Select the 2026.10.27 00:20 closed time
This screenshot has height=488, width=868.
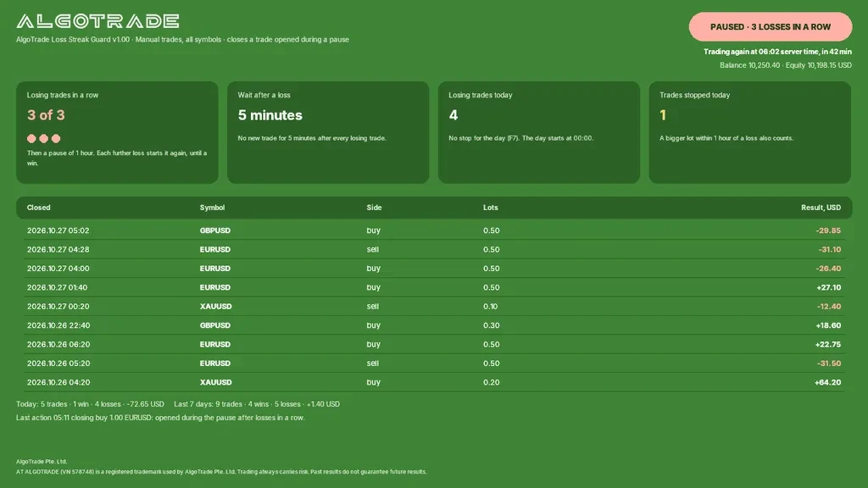tap(58, 307)
